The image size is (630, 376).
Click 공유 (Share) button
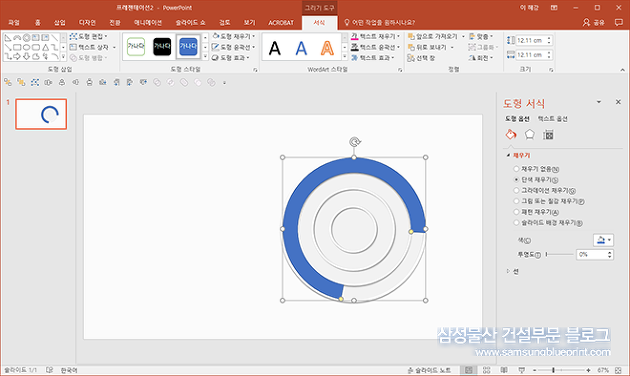pos(594,22)
